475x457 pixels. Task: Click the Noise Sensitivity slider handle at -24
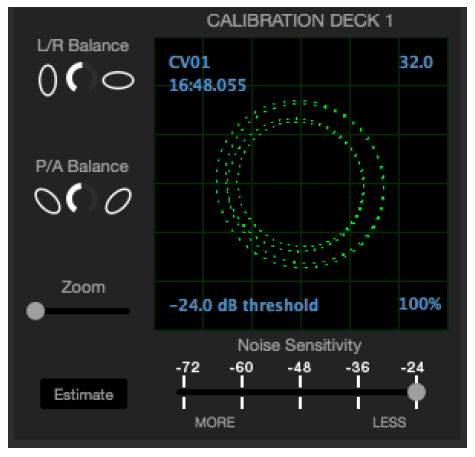click(x=416, y=392)
